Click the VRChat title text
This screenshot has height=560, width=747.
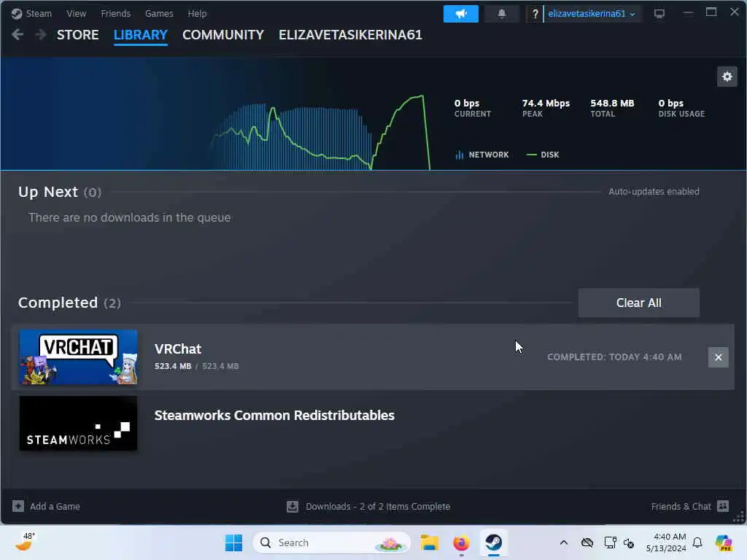click(178, 349)
